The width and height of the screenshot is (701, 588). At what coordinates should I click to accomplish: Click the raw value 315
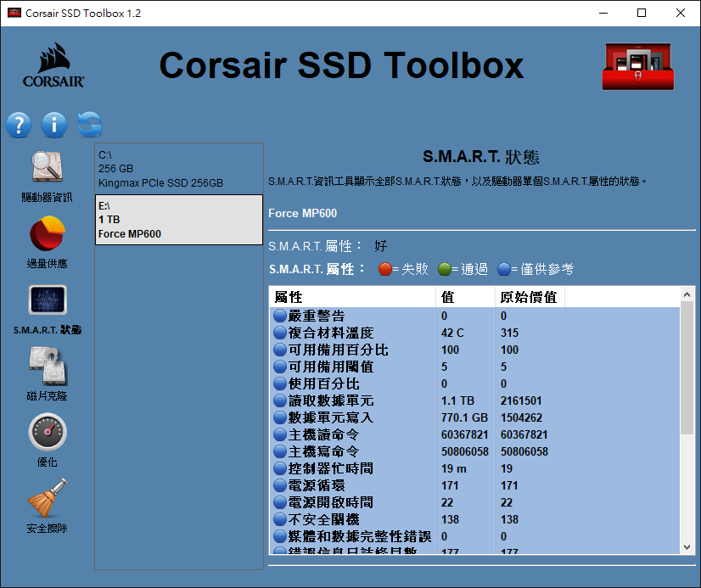click(x=509, y=333)
